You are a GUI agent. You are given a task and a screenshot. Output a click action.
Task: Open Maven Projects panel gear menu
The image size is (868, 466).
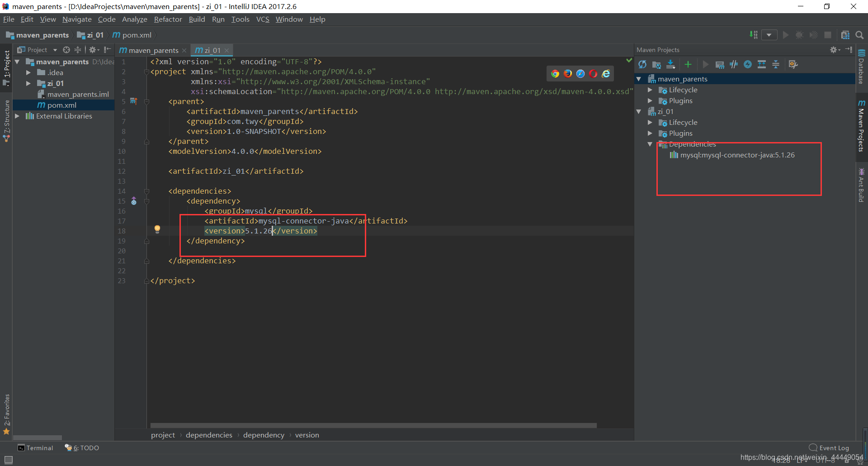[x=835, y=50]
